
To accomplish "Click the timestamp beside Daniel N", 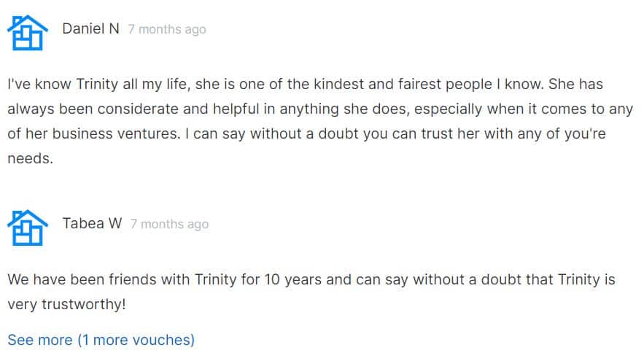I will (167, 30).
